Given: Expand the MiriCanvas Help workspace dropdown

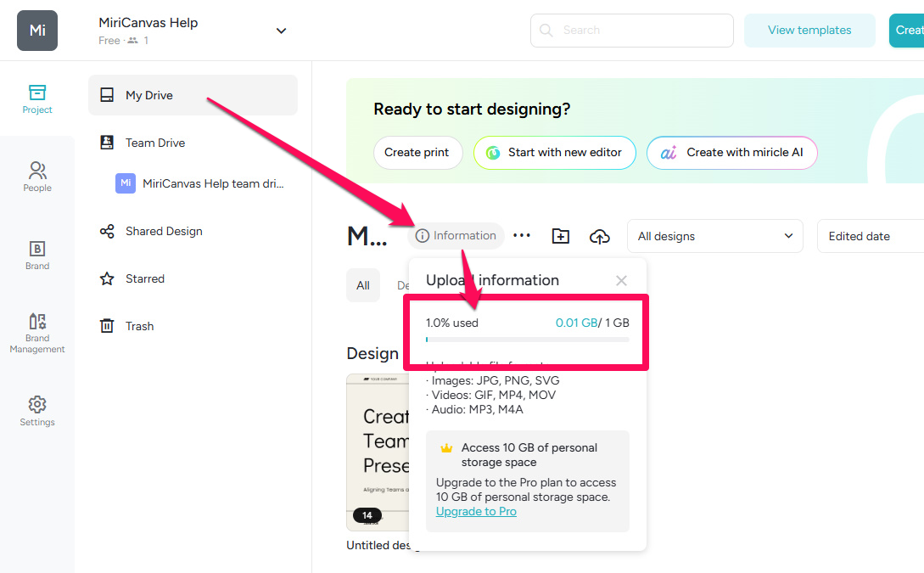Looking at the screenshot, I should (281, 31).
